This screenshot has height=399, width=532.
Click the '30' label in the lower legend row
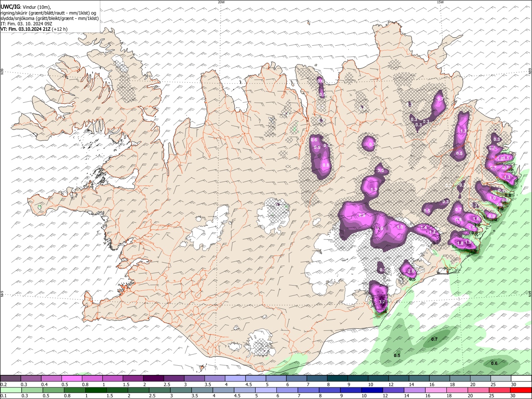(513, 396)
